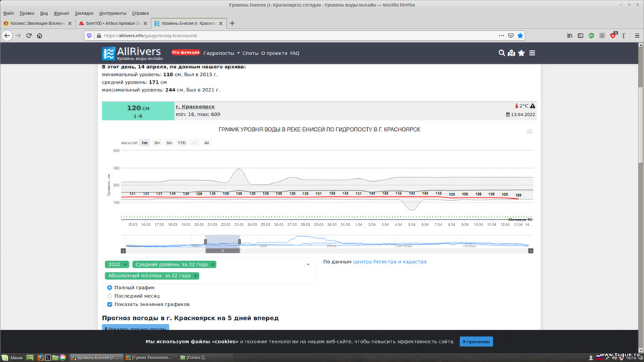Open Firefox Library icon
Image resolution: width=644 pixels, height=362 pixels.
pos(570,36)
